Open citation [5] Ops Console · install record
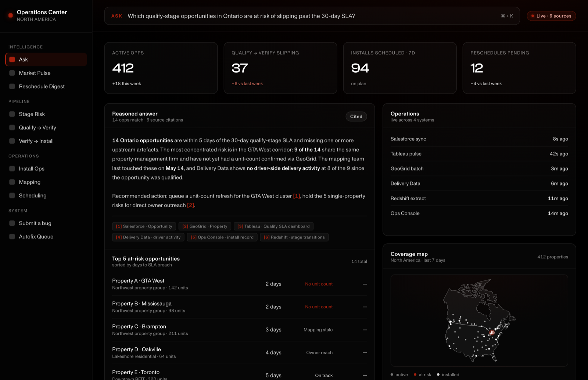 (x=222, y=237)
